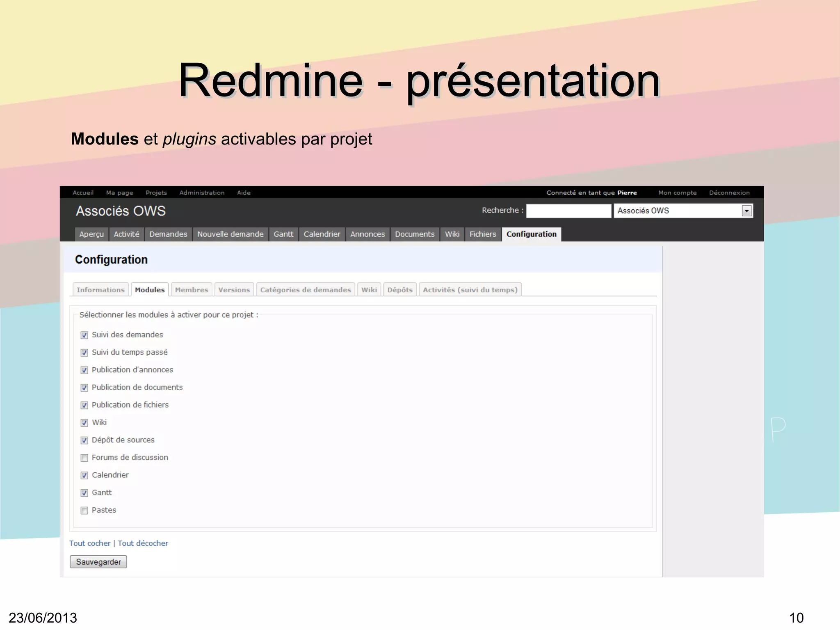Click the Sauvegarder button
The image size is (840, 630).
click(x=98, y=562)
